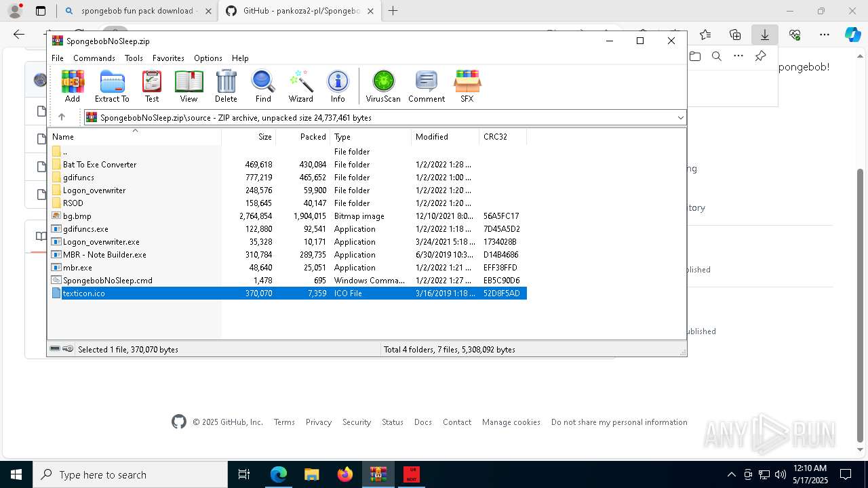Expand the archive path dropdown

pos(680,118)
